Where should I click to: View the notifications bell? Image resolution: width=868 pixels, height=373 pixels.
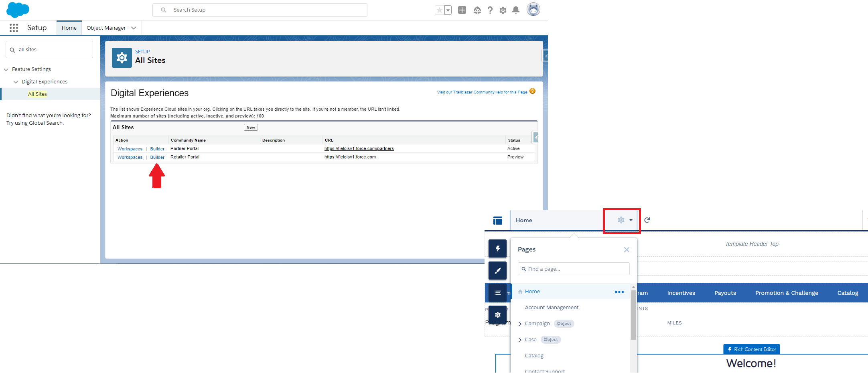[516, 10]
